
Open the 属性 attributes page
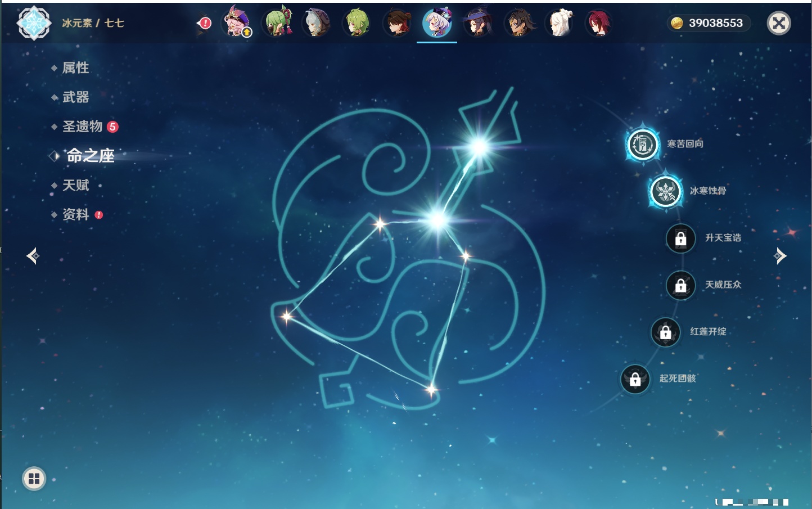75,68
